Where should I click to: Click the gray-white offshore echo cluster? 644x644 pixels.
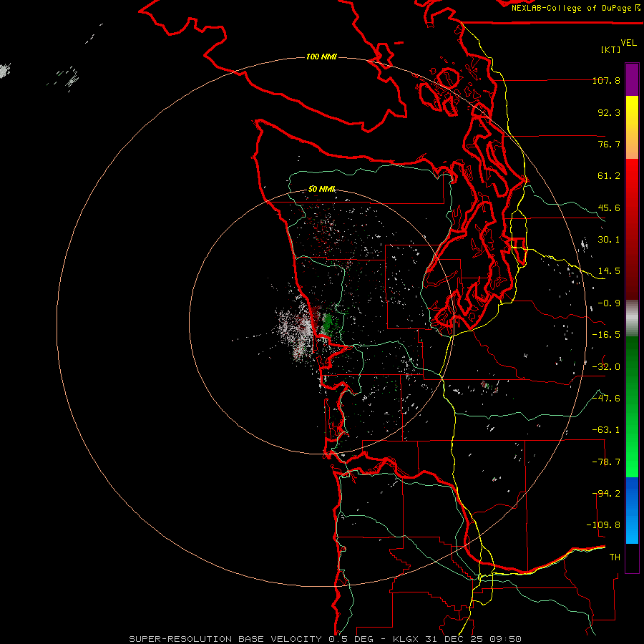pyautogui.click(x=295, y=331)
